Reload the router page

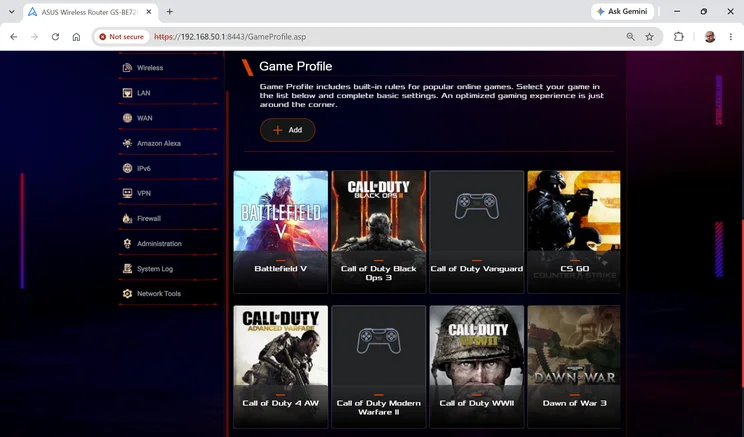pos(56,37)
